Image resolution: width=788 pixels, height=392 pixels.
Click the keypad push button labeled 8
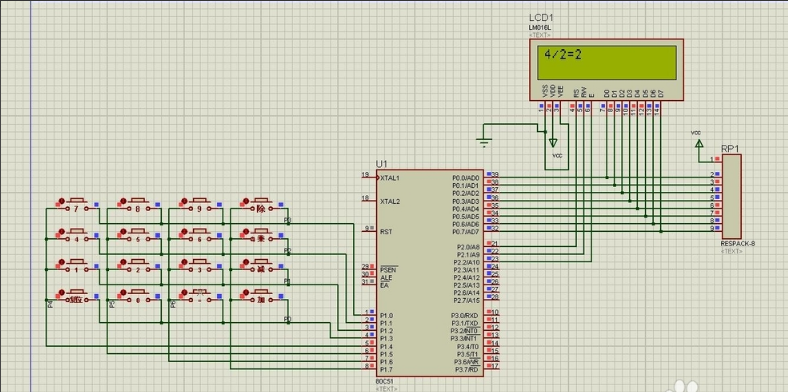(138, 204)
